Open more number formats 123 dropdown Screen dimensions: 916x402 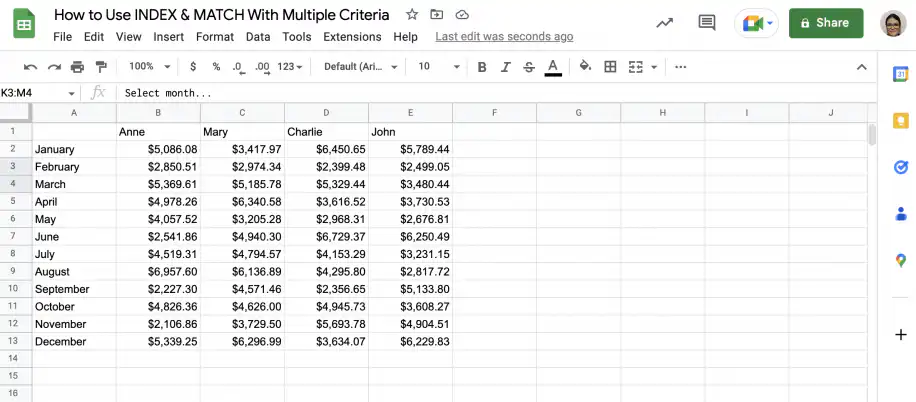pos(290,67)
